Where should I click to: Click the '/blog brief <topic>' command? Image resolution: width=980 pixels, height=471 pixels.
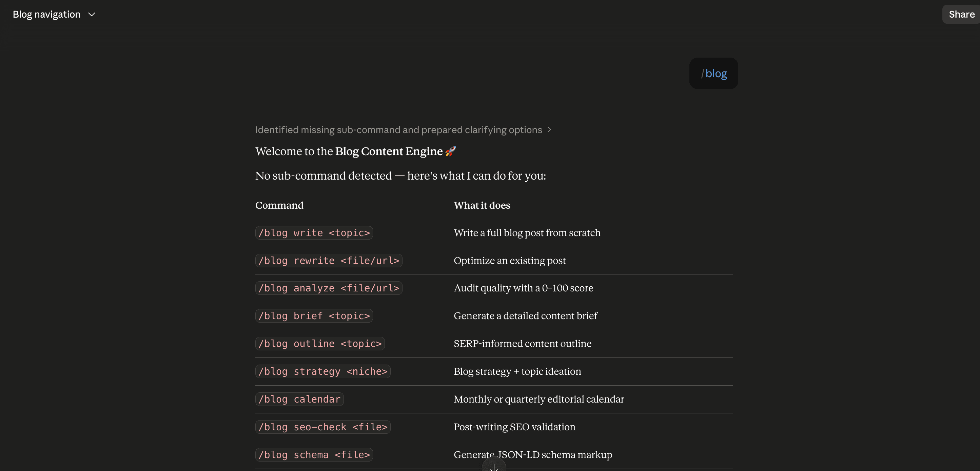(x=314, y=316)
